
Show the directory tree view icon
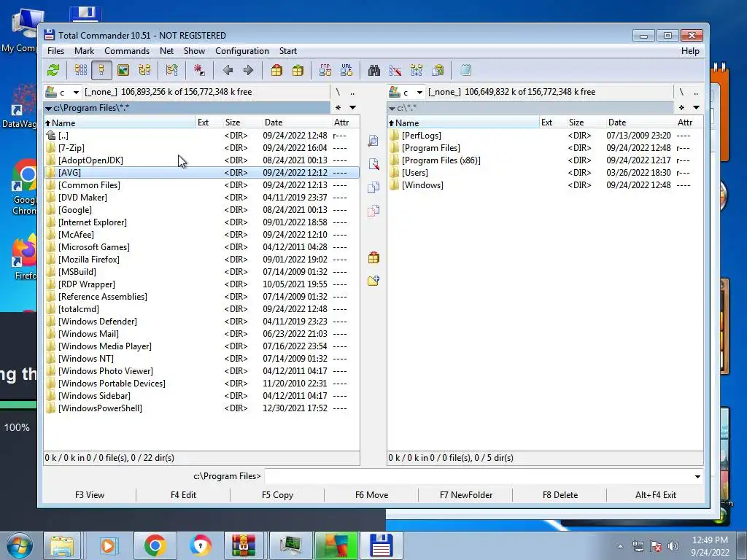click(x=144, y=71)
